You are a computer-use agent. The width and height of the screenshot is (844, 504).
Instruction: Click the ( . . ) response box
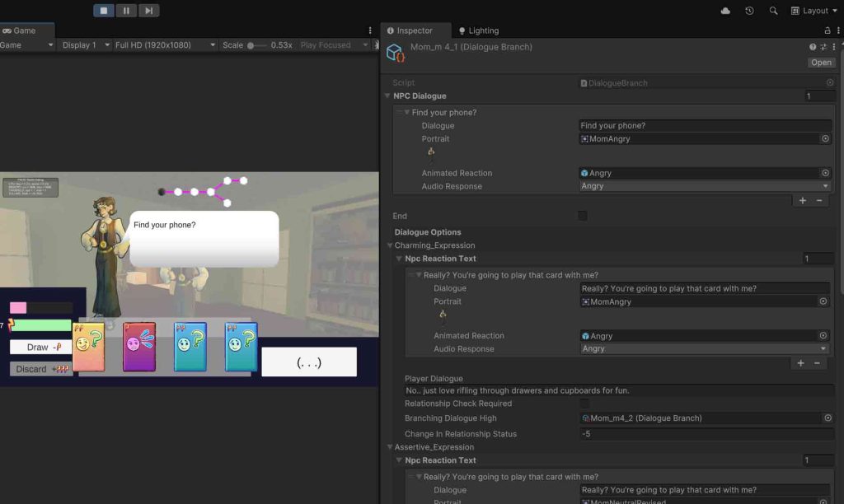309,362
